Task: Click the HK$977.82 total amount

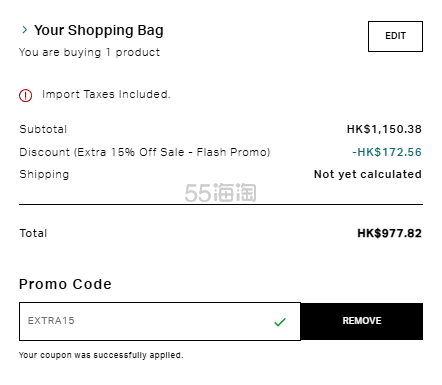Action: coord(389,233)
